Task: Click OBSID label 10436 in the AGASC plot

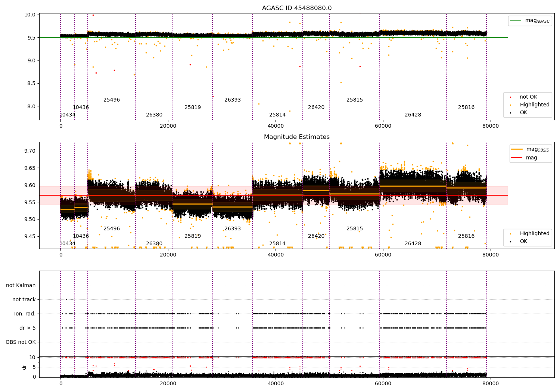Action: coord(81,108)
